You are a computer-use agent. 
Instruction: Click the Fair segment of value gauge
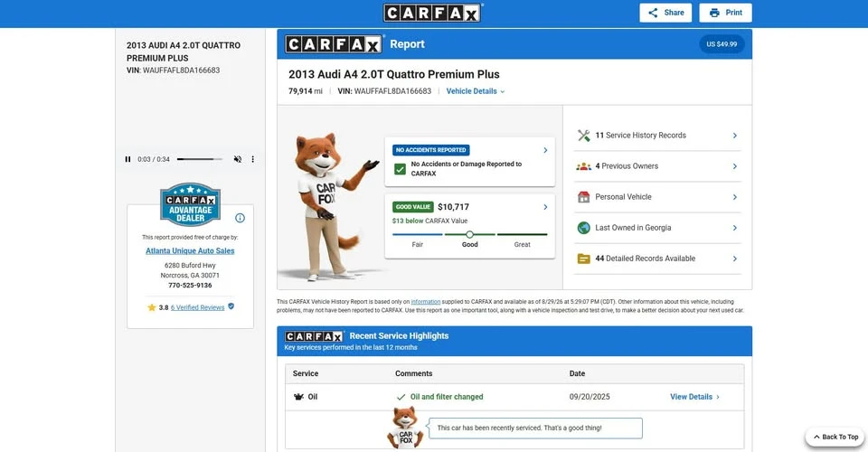click(x=418, y=234)
